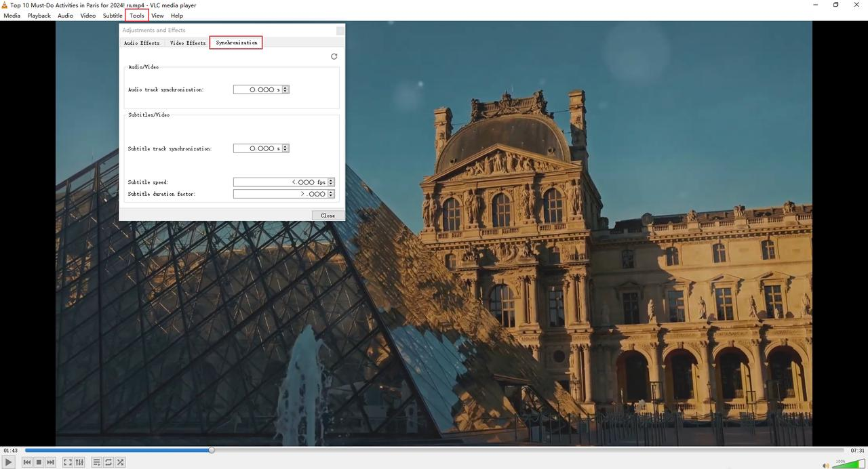Focus the Subtitle duration factor field

tap(280, 194)
